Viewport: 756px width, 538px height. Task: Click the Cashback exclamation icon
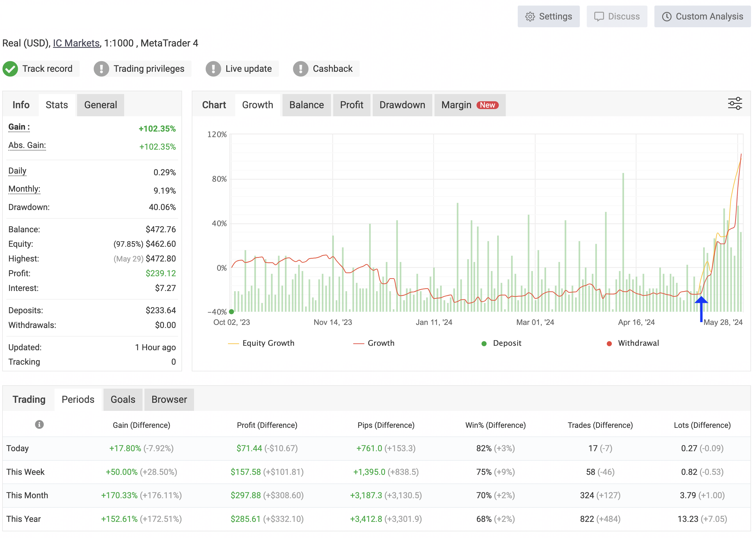pyautogui.click(x=300, y=69)
